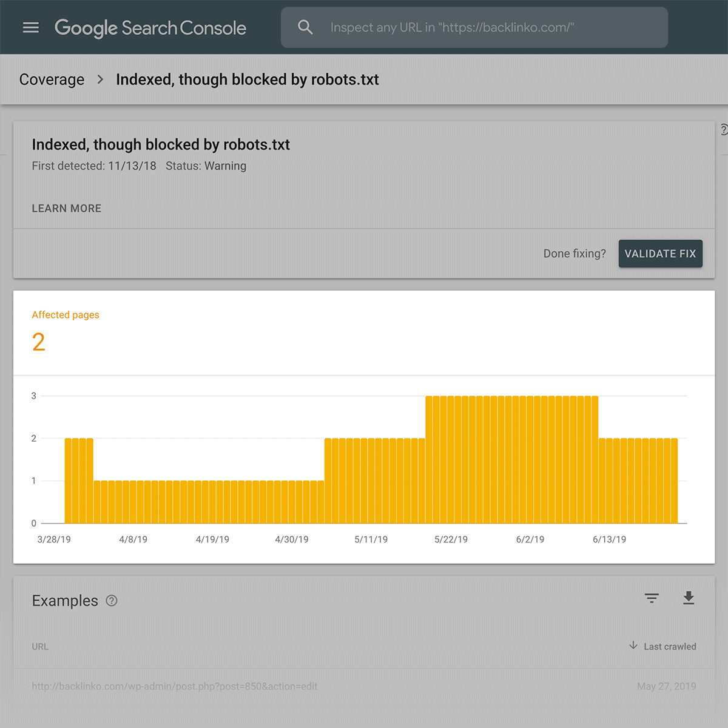
Task: Toggle the URL column header selection
Action: click(x=40, y=646)
